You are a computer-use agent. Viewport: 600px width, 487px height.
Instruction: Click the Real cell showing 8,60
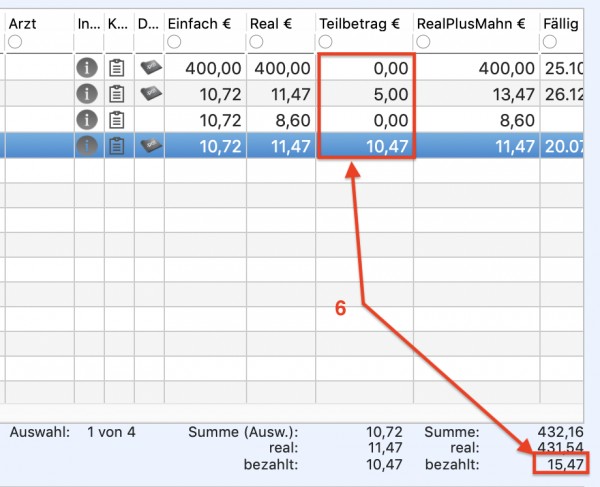[x=281, y=120]
